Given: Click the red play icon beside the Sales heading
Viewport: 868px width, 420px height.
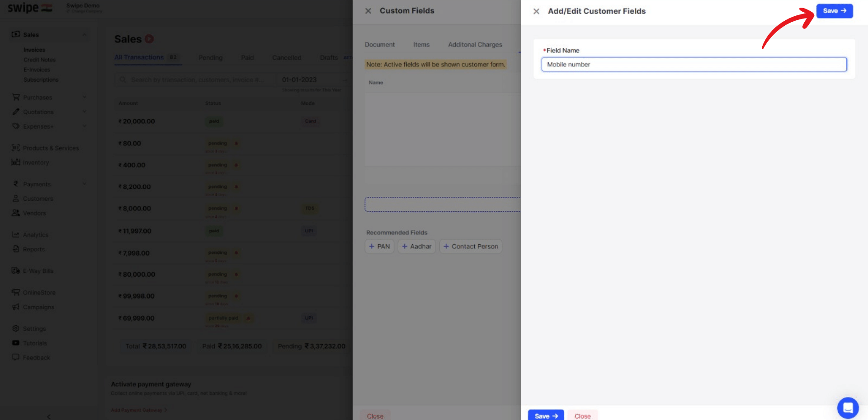Looking at the screenshot, I should (149, 39).
